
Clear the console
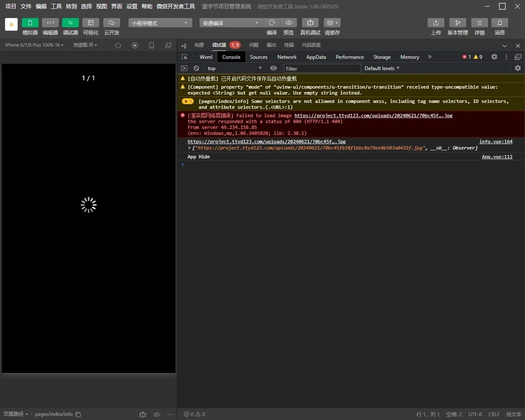click(196, 68)
